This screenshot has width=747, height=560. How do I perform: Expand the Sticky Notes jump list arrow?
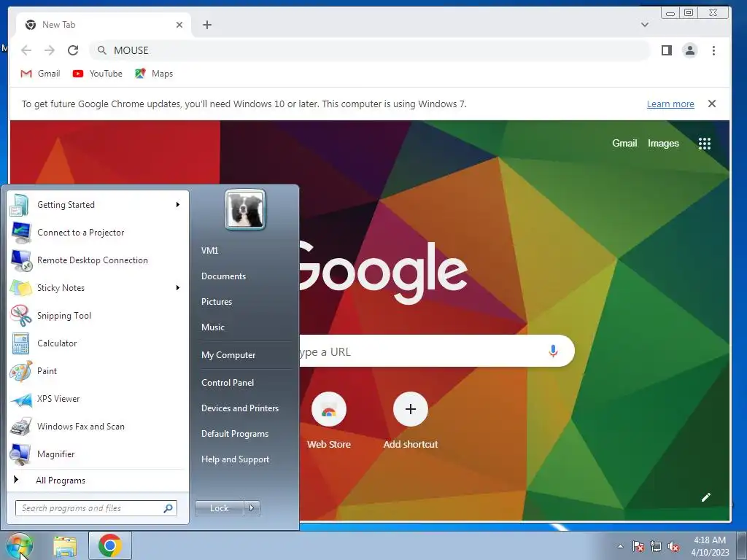tap(178, 287)
